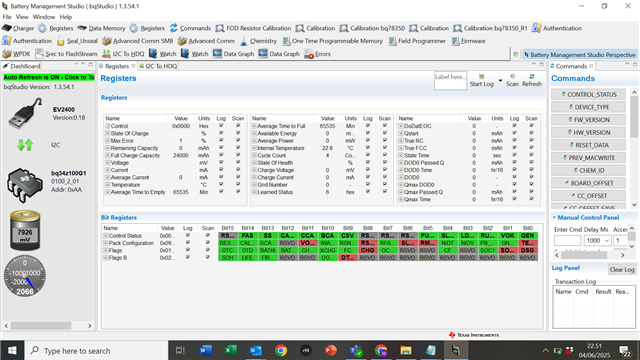Open Advanced Comm SMB tool
The width and height of the screenshot is (640, 360).
tap(138, 41)
